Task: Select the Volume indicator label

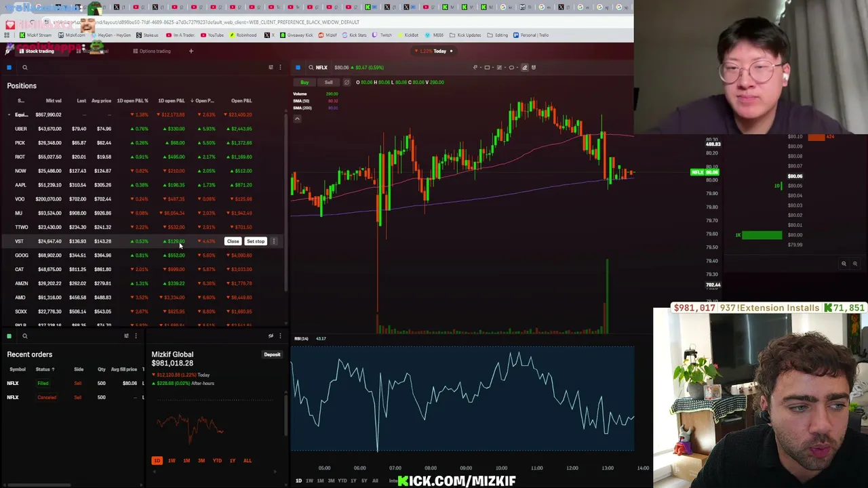Action: point(300,94)
